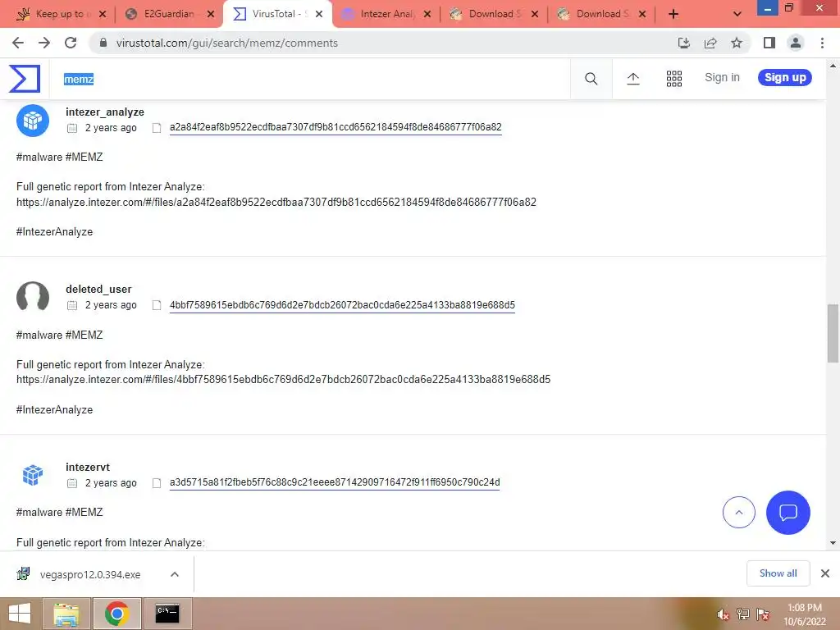
Task: Click Show all downloads button
Action: click(778, 573)
